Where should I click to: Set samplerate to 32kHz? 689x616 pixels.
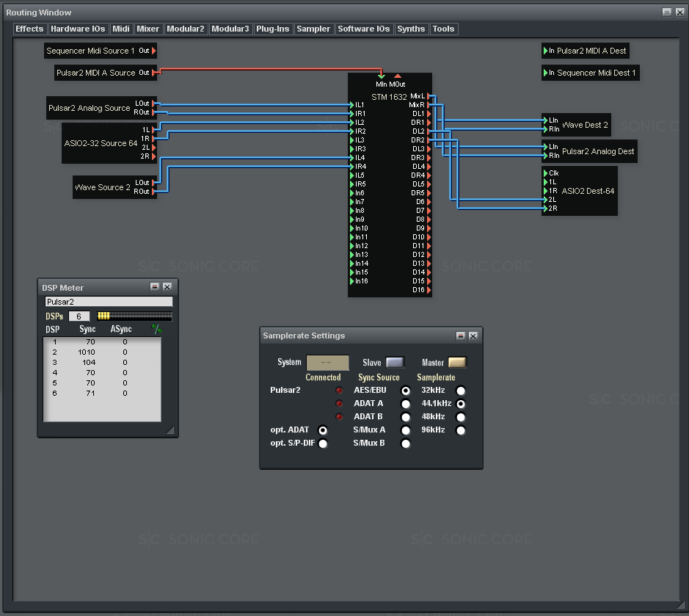coord(461,391)
